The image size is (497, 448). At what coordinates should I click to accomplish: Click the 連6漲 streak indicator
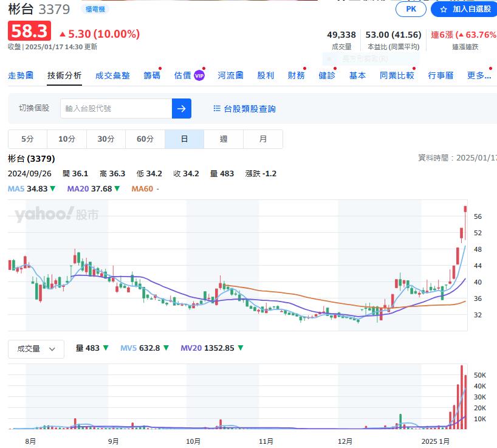(x=464, y=35)
